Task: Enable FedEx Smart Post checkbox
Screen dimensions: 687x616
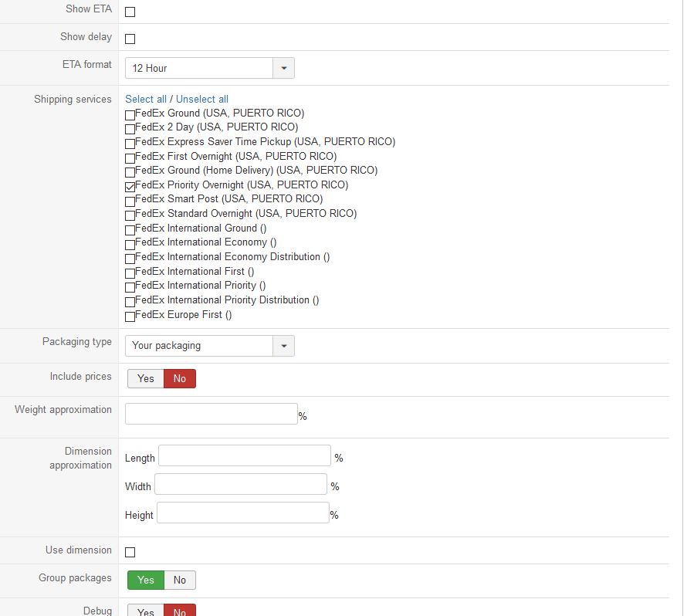Action: [130, 201]
